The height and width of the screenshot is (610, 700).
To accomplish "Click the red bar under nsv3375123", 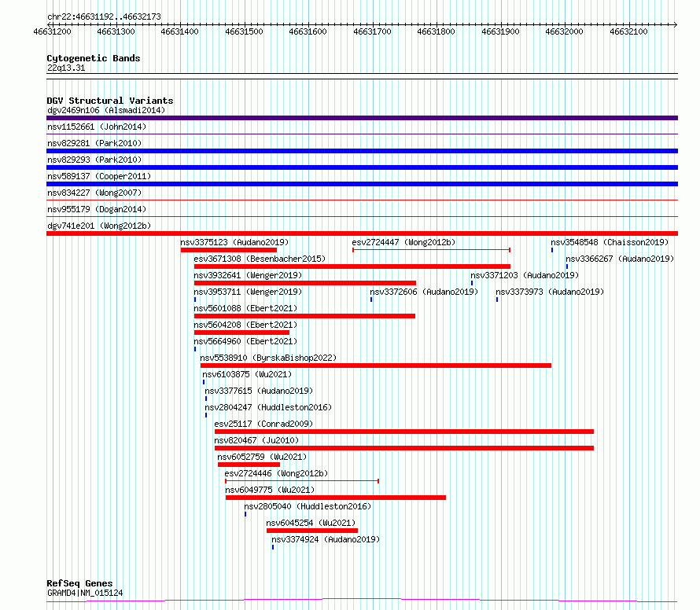I will pos(229,250).
